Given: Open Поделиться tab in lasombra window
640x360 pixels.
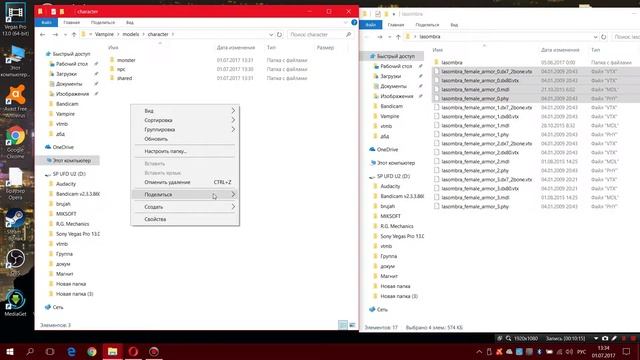Looking at the screenshot, I should tap(427, 25).
